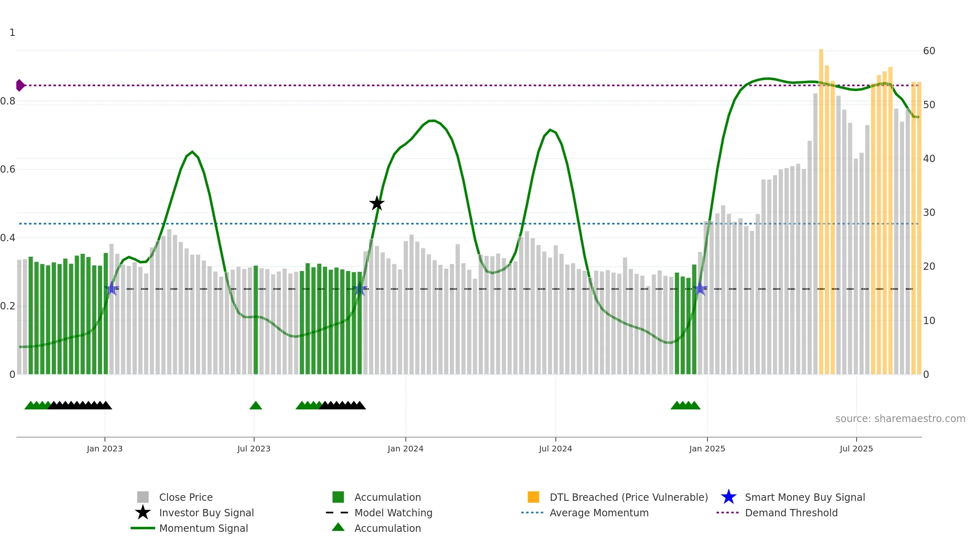Click the orange DTL Breached legend swatch

pyautogui.click(x=533, y=497)
